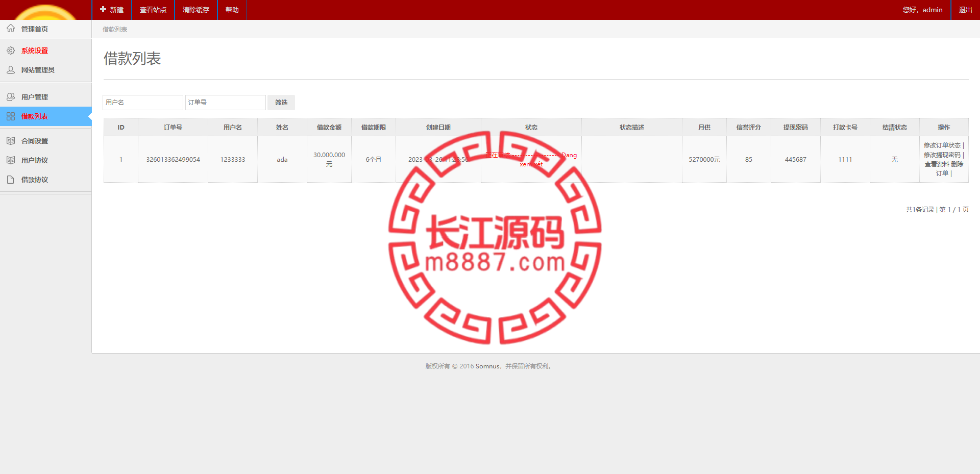Click the book icon beside 用户协议
The height and width of the screenshot is (474, 980).
11,160
